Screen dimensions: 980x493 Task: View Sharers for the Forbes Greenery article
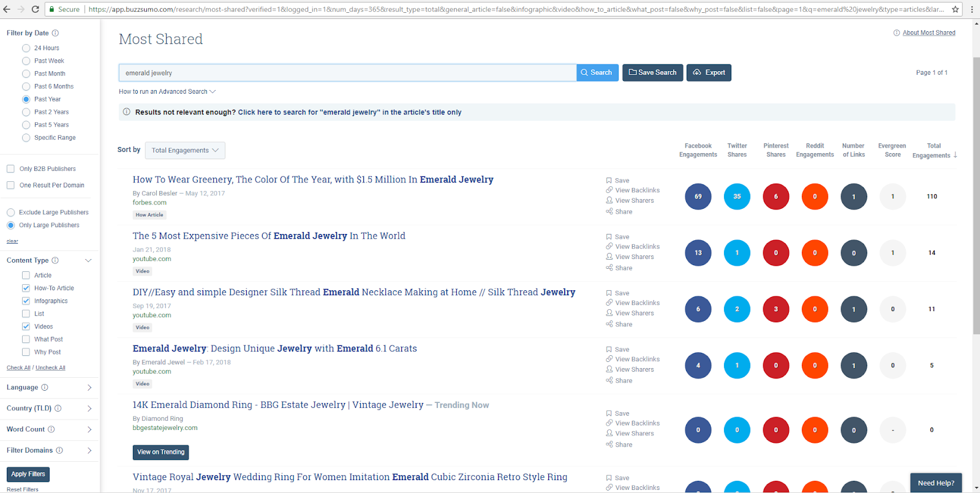(x=630, y=201)
